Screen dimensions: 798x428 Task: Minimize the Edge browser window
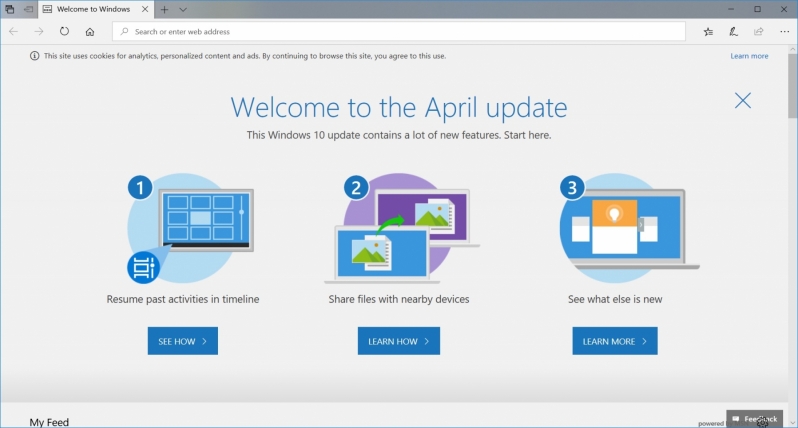coord(731,9)
